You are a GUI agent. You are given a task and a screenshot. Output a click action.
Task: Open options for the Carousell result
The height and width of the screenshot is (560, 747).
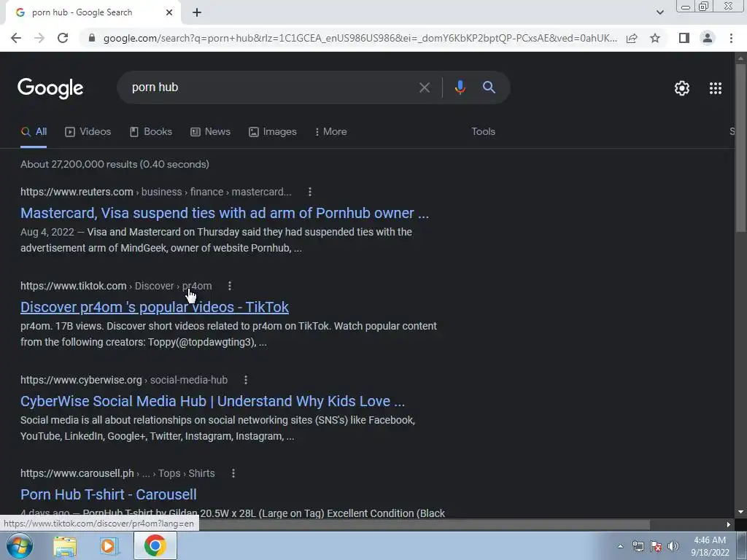(x=233, y=473)
